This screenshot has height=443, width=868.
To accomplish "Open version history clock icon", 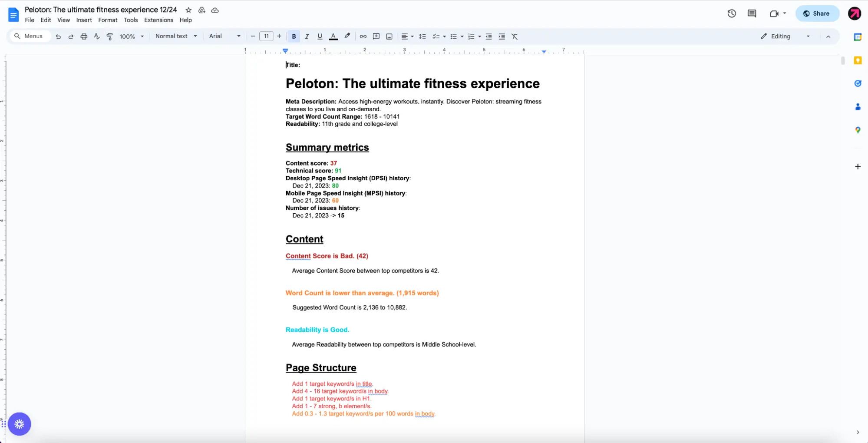I will pyautogui.click(x=732, y=13).
